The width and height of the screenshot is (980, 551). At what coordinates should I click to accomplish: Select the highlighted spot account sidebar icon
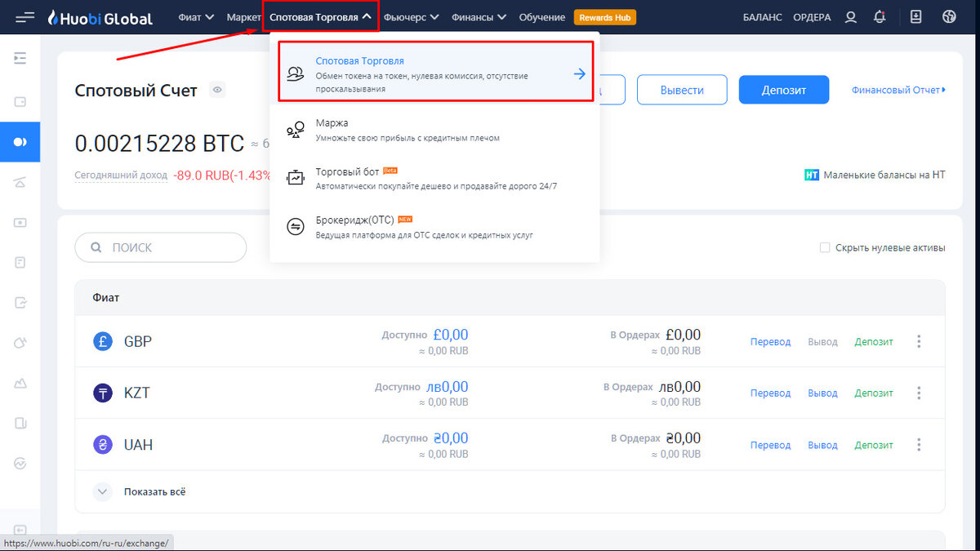(20, 142)
